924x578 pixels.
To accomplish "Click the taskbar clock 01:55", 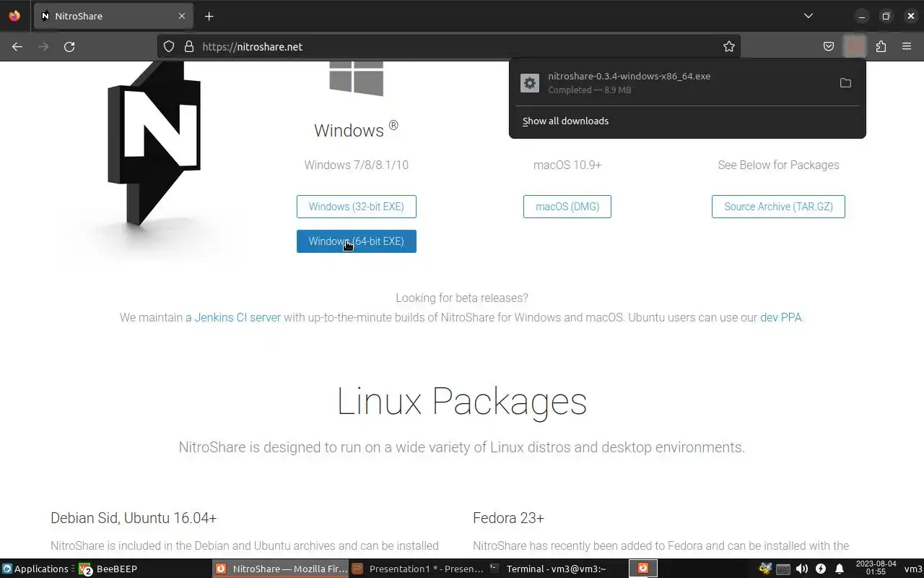I will click(x=876, y=568).
